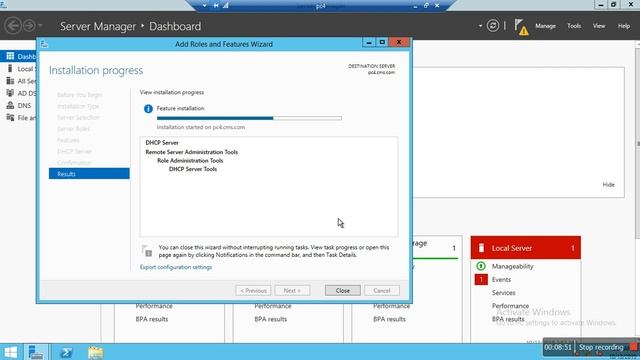This screenshot has width=640, height=360.
Task: Click the Server Manager back arrow
Action: pos(13,26)
